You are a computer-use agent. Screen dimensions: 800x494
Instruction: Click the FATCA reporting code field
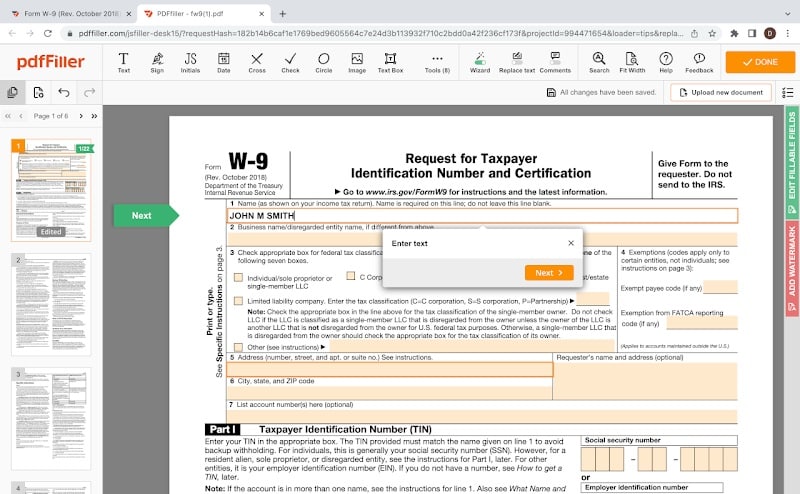tap(702, 322)
